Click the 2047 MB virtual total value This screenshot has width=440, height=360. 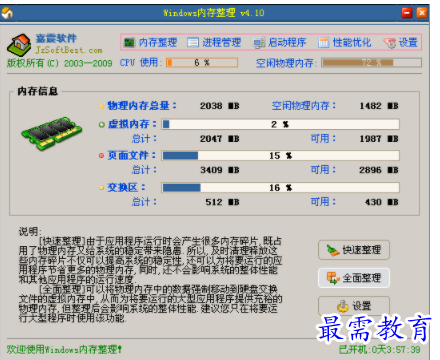click(x=219, y=139)
